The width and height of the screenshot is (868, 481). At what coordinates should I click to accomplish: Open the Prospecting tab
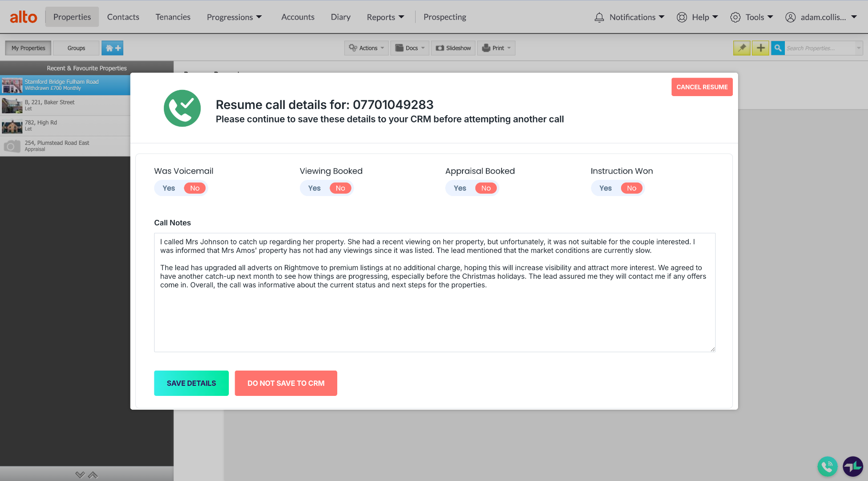[x=445, y=17]
